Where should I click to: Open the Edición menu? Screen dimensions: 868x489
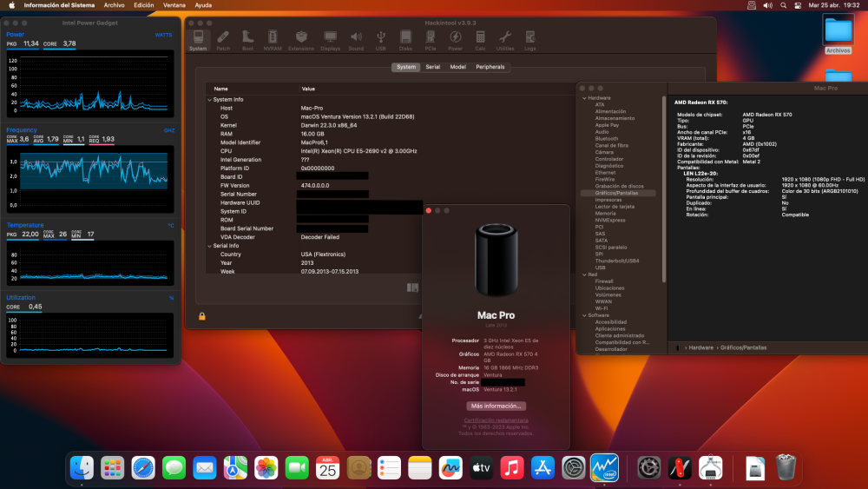pyautogui.click(x=144, y=5)
